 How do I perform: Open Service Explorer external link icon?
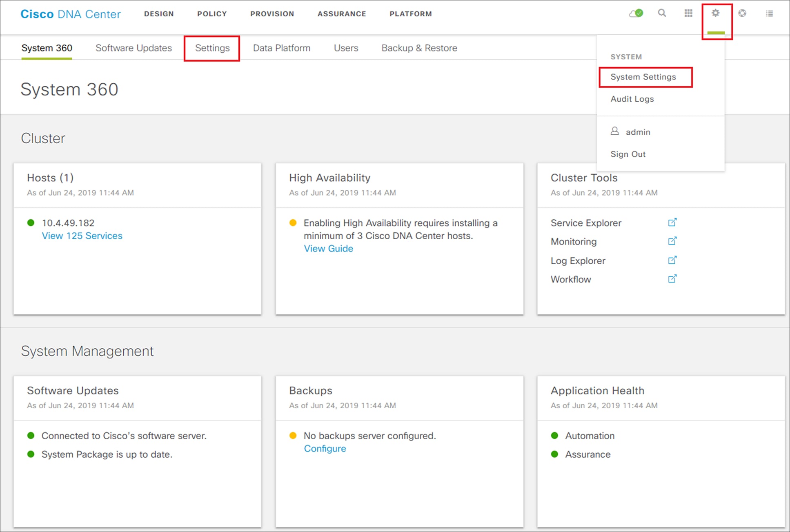point(672,223)
